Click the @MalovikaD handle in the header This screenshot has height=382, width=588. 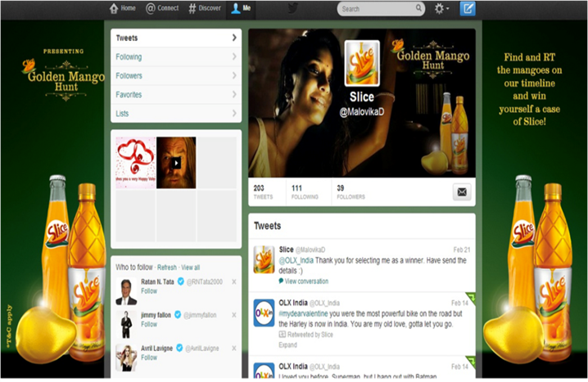click(x=361, y=112)
